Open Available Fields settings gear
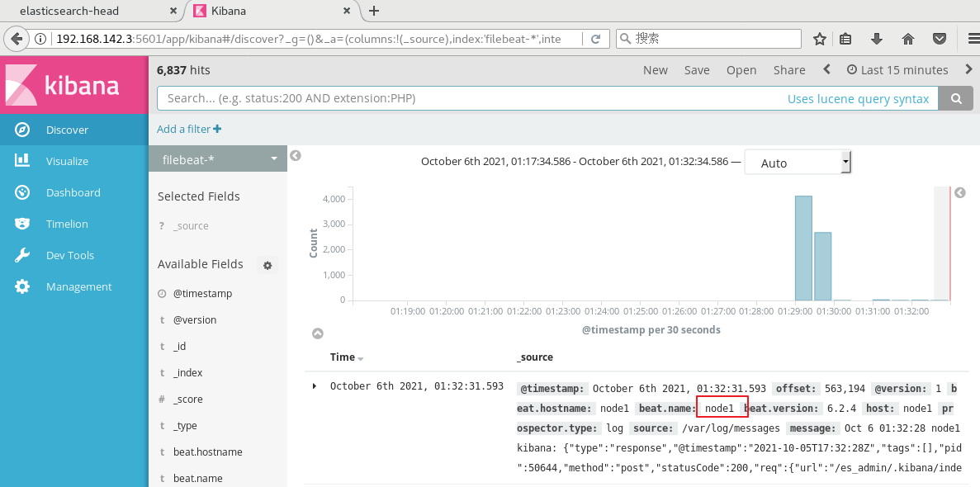Viewport: 980px width, 487px height. point(267,265)
